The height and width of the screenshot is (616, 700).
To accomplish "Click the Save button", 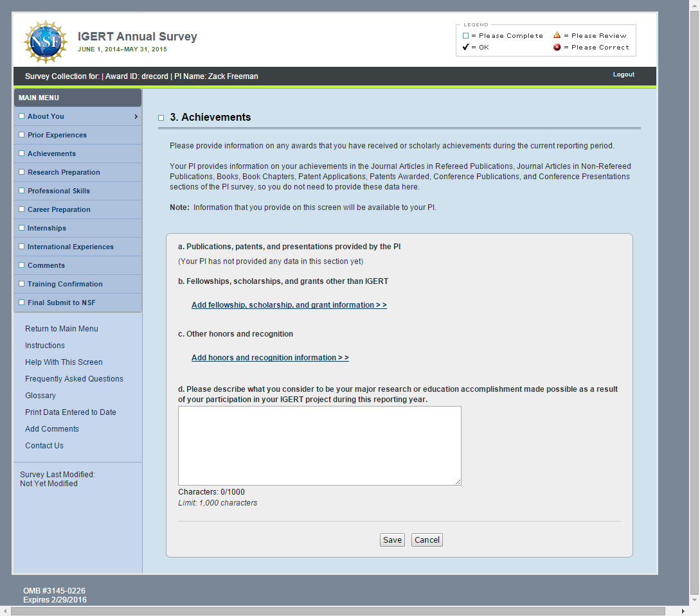I will click(x=392, y=540).
